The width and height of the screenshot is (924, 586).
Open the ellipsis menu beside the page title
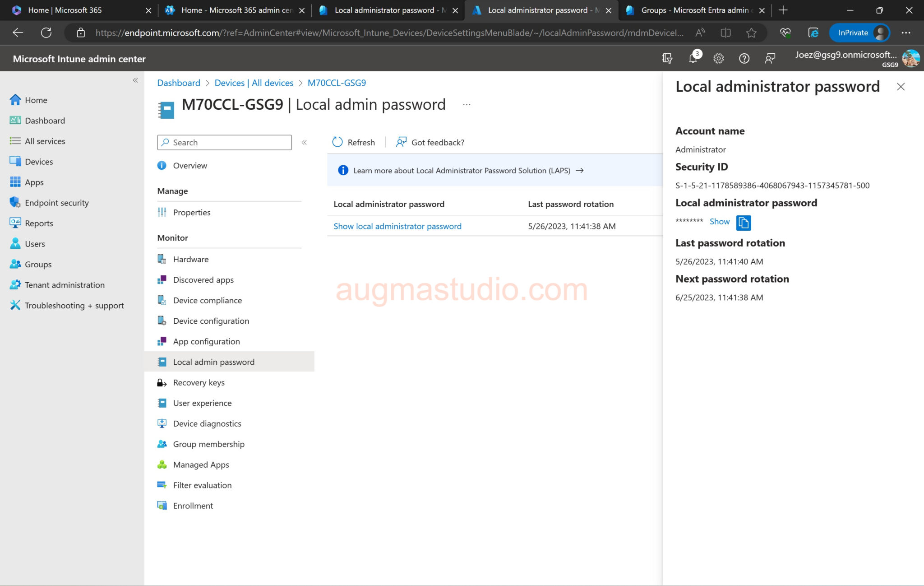(x=467, y=104)
